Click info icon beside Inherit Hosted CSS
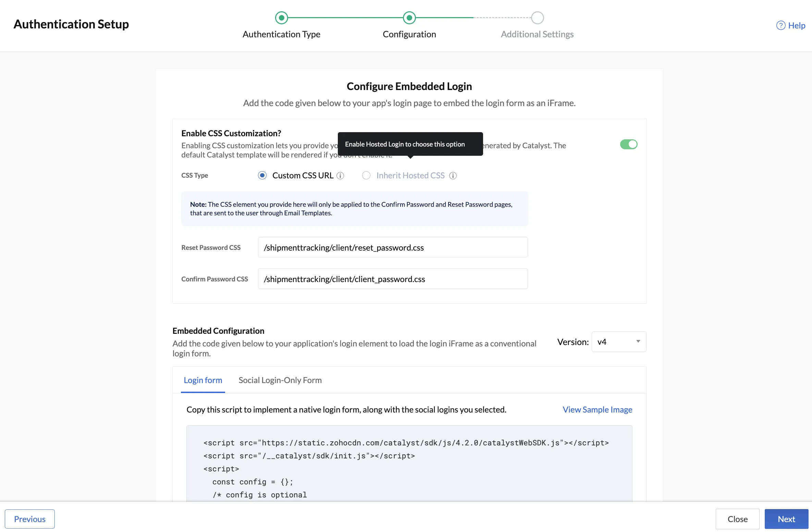Image resolution: width=812 pixels, height=532 pixels. point(453,176)
